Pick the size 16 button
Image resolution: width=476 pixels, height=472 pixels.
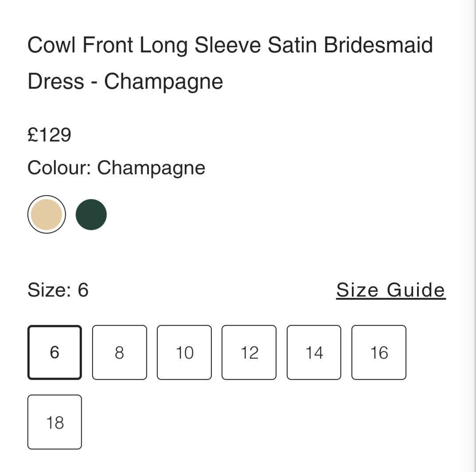point(379,352)
